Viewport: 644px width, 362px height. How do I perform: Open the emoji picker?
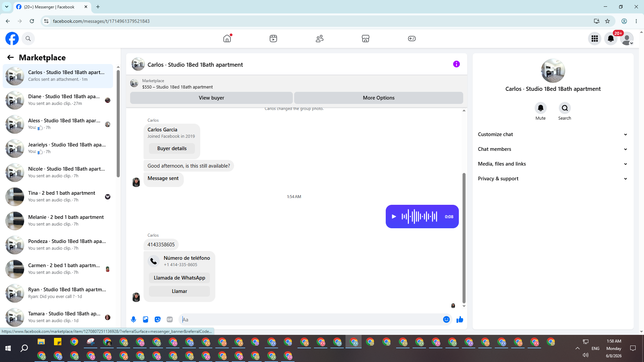[446, 319]
